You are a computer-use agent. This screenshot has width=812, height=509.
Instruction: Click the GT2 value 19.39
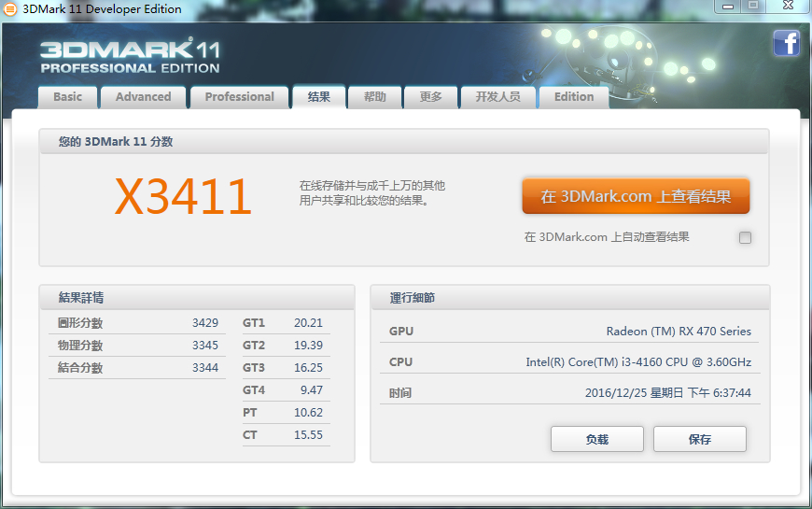coord(308,346)
